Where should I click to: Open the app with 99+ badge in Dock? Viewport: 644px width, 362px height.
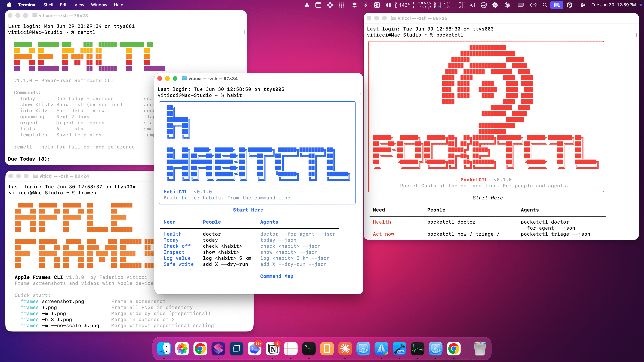click(255, 348)
